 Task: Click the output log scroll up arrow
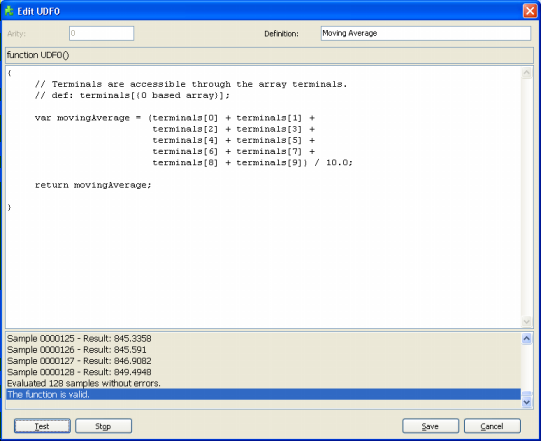[x=527, y=339]
